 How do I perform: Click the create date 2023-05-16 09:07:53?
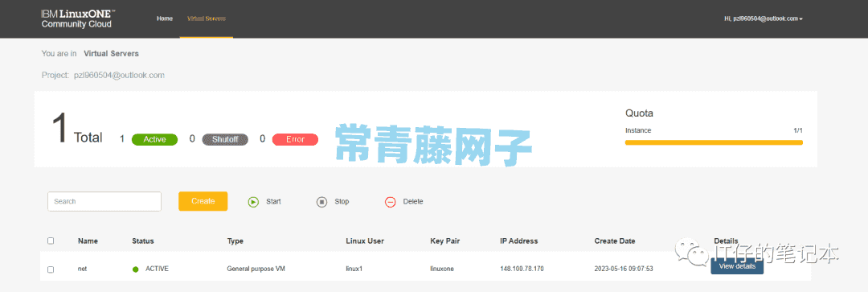click(624, 269)
